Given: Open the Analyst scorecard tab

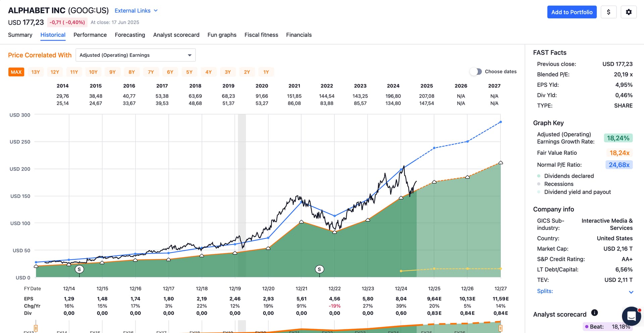Looking at the screenshot, I should pyautogui.click(x=176, y=35).
